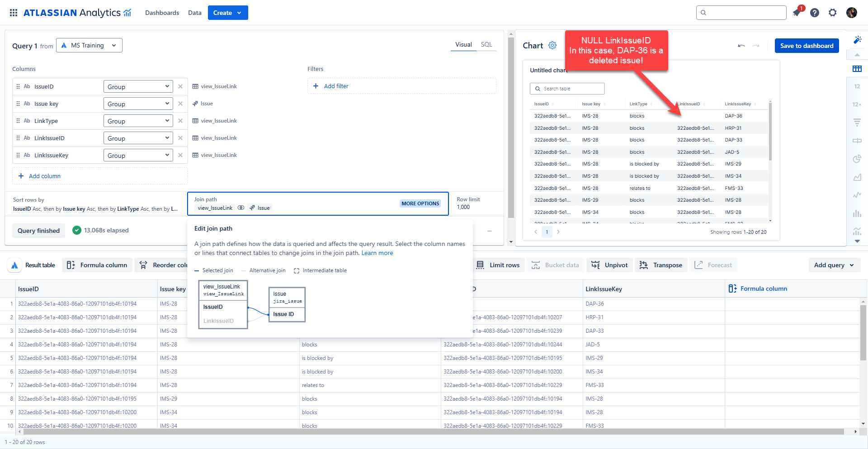Image resolution: width=868 pixels, height=449 pixels.
Task: Switch to the SQL tab
Action: pos(486,44)
